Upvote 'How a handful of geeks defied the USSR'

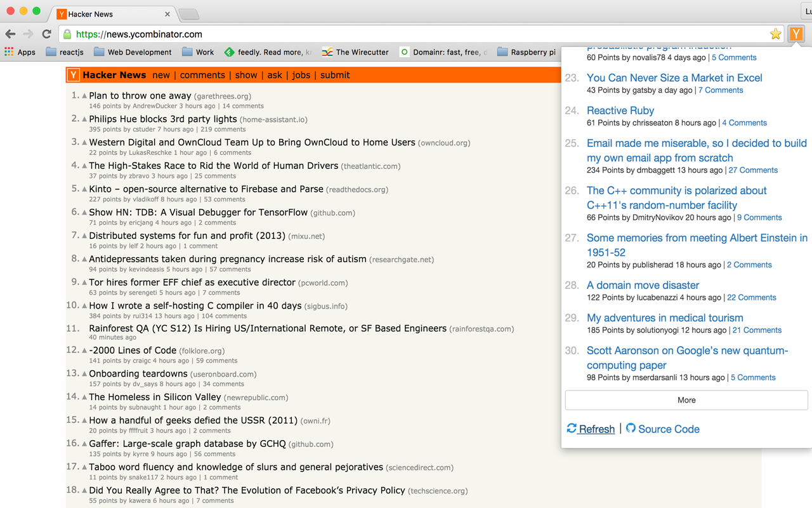pos(84,420)
